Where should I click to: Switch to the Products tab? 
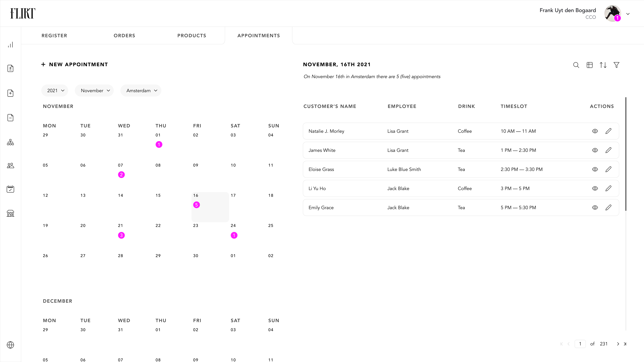191,35
